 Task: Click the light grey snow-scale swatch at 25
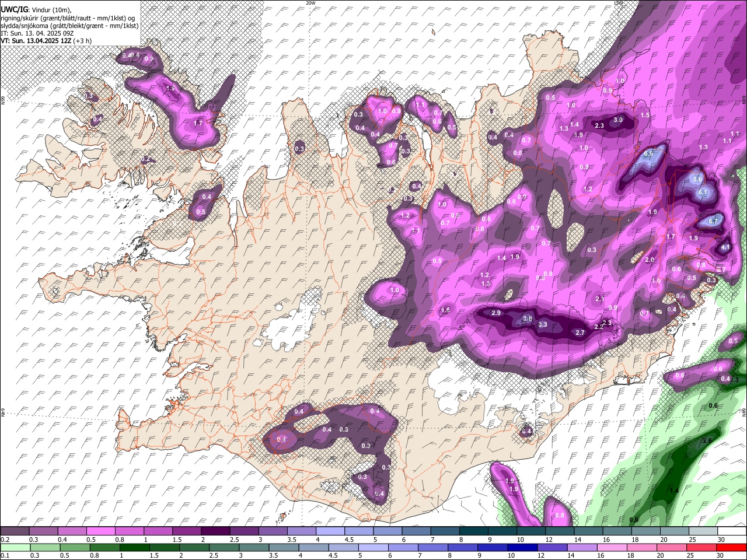click(703, 531)
